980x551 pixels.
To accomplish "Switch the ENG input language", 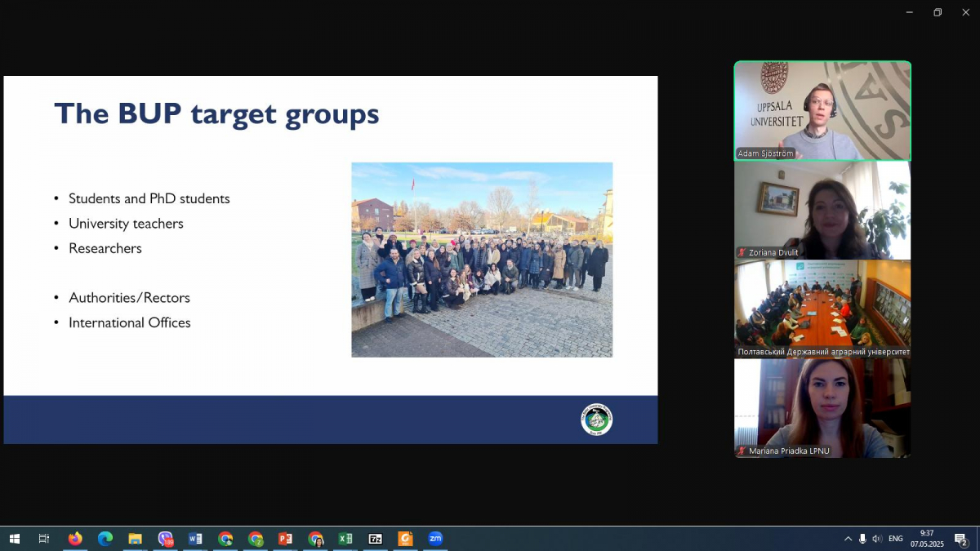I will tap(896, 539).
